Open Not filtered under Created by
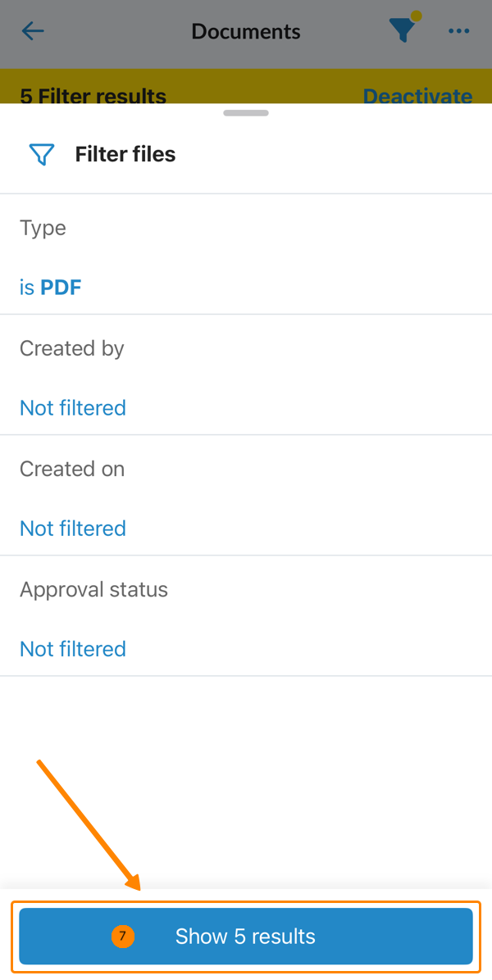The height and width of the screenshot is (980, 492). 73,408
